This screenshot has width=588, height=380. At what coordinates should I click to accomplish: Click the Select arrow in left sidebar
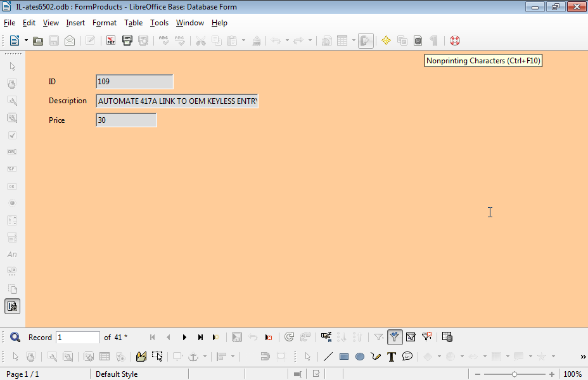tap(13, 66)
